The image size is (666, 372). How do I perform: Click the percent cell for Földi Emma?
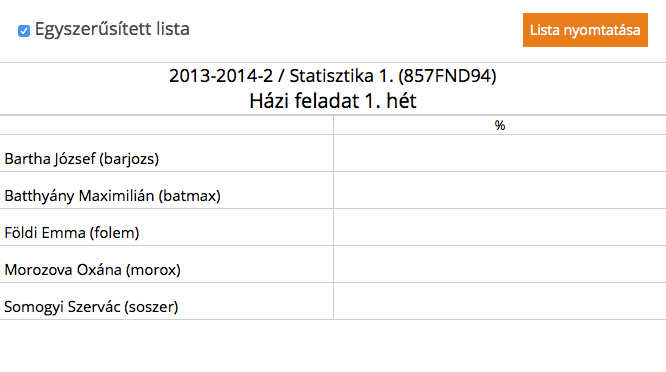(x=500, y=227)
